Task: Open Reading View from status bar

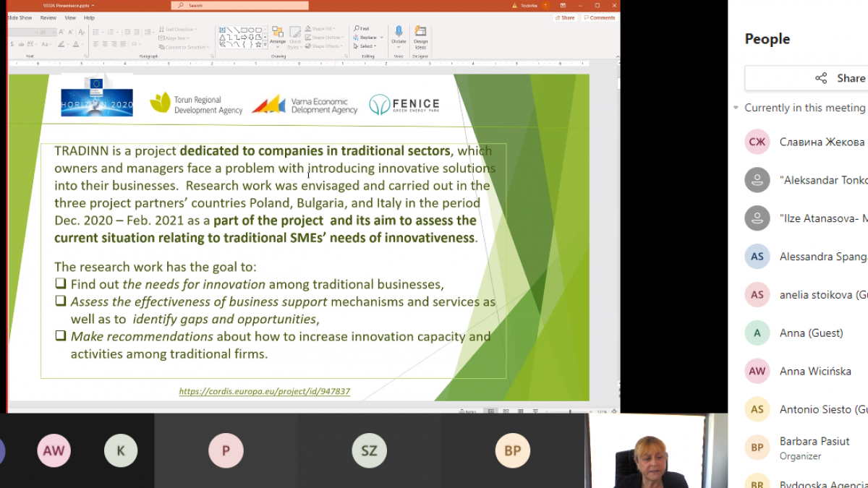Action: pos(519,411)
